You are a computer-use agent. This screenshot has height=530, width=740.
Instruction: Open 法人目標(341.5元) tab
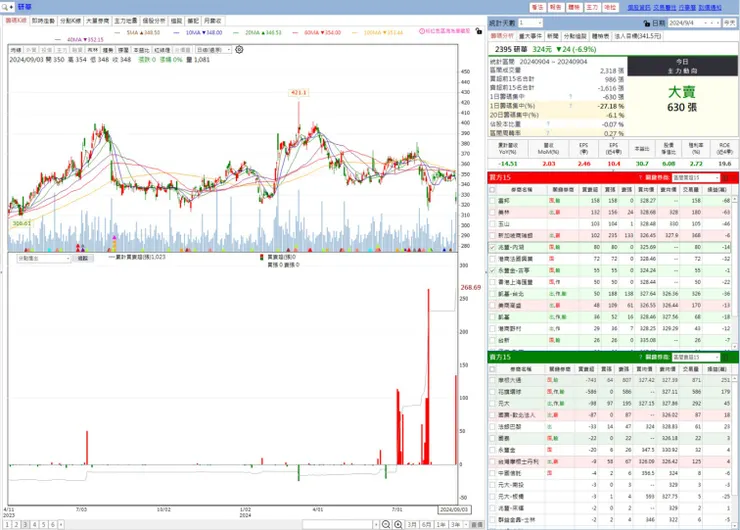(638, 36)
